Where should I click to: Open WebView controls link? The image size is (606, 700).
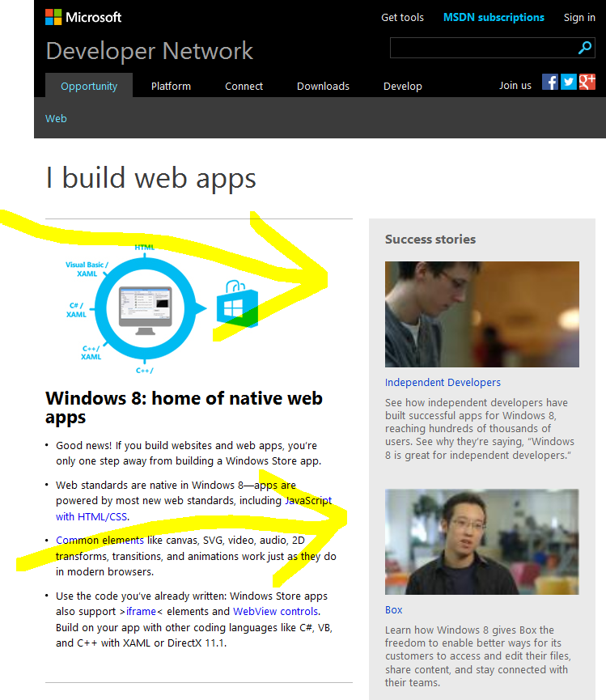click(x=275, y=611)
